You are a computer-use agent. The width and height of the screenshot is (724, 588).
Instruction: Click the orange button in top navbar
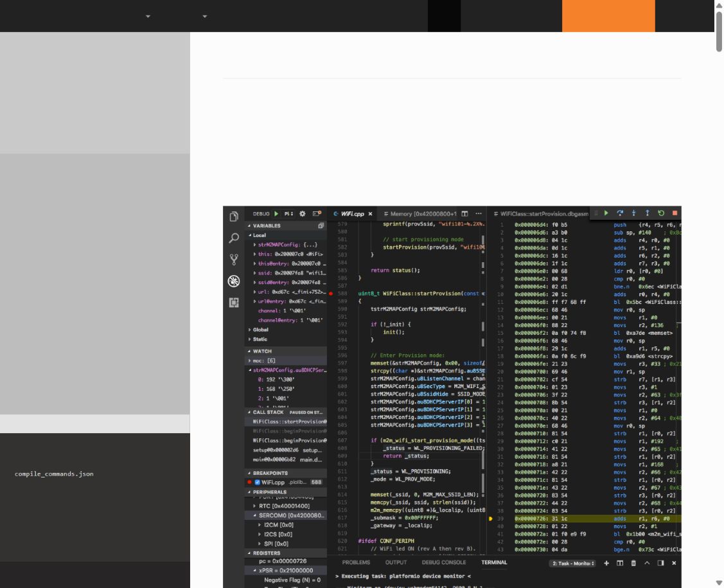pos(608,15)
